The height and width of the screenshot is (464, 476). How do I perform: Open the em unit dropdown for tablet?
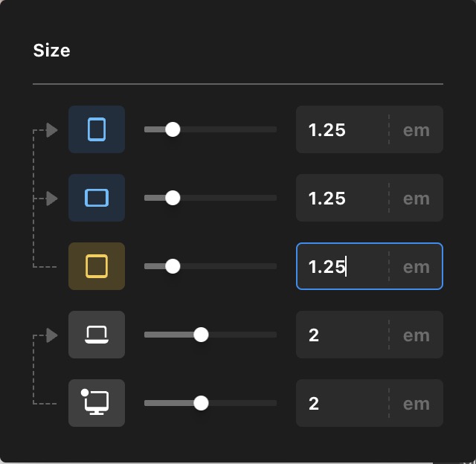tap(416, 266)
